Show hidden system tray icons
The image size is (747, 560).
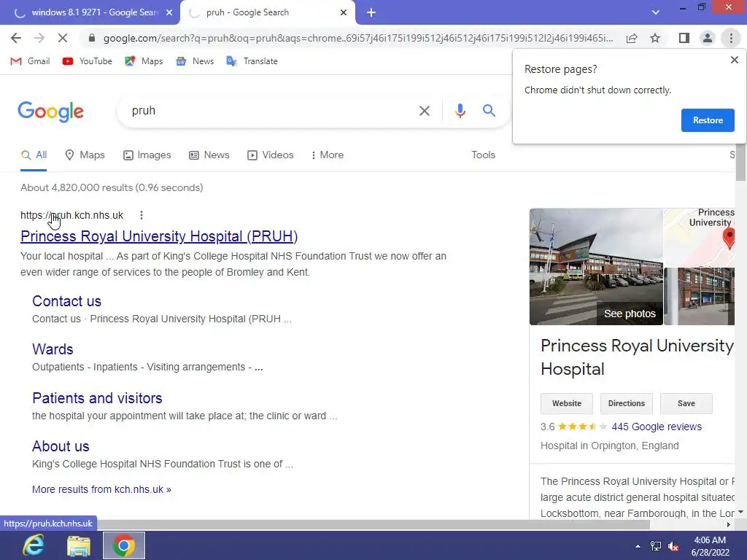coord(638,546)
